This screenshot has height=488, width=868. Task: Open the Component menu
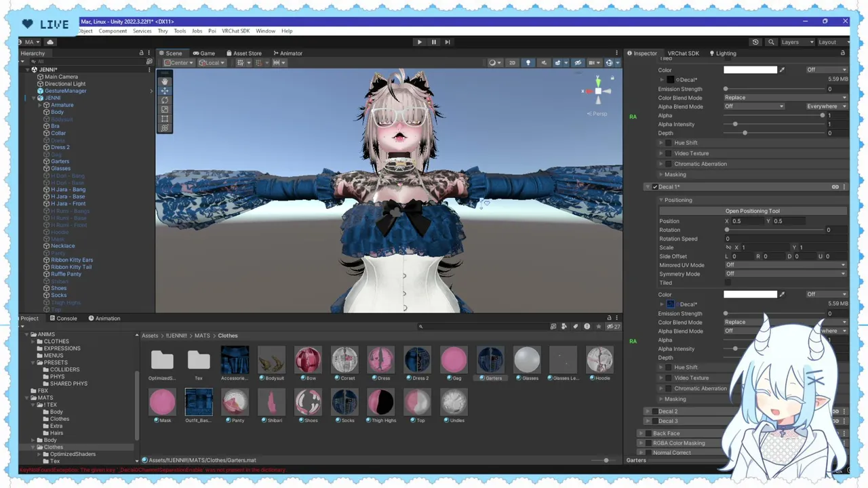[x=113, y=31]
